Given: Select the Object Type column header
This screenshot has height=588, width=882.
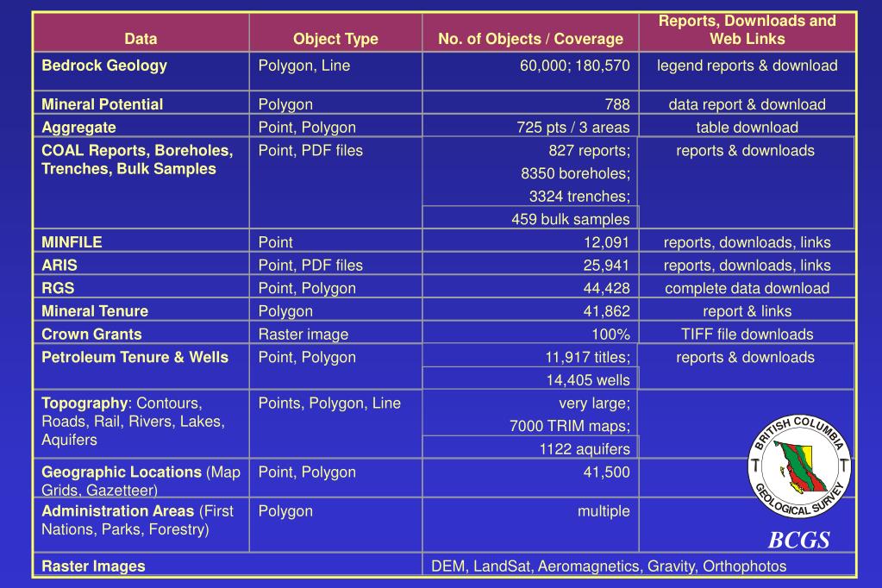Looking at the screenshot, I should [335, 39].
